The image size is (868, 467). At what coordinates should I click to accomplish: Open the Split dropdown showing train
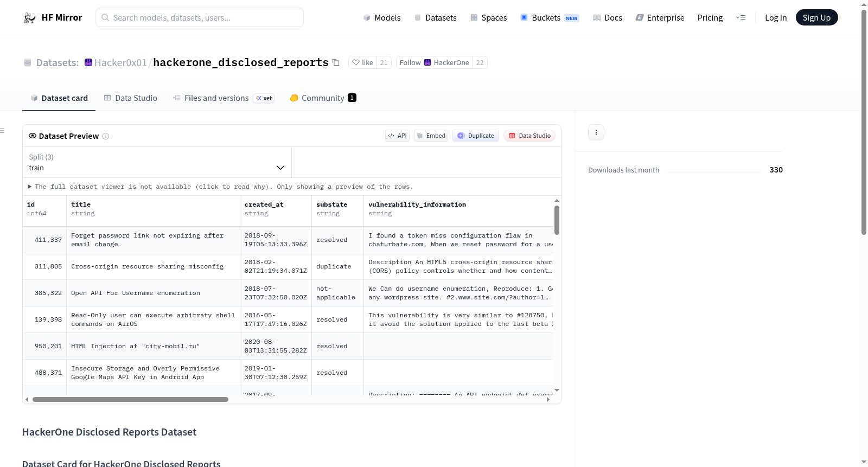pos(157,162)
